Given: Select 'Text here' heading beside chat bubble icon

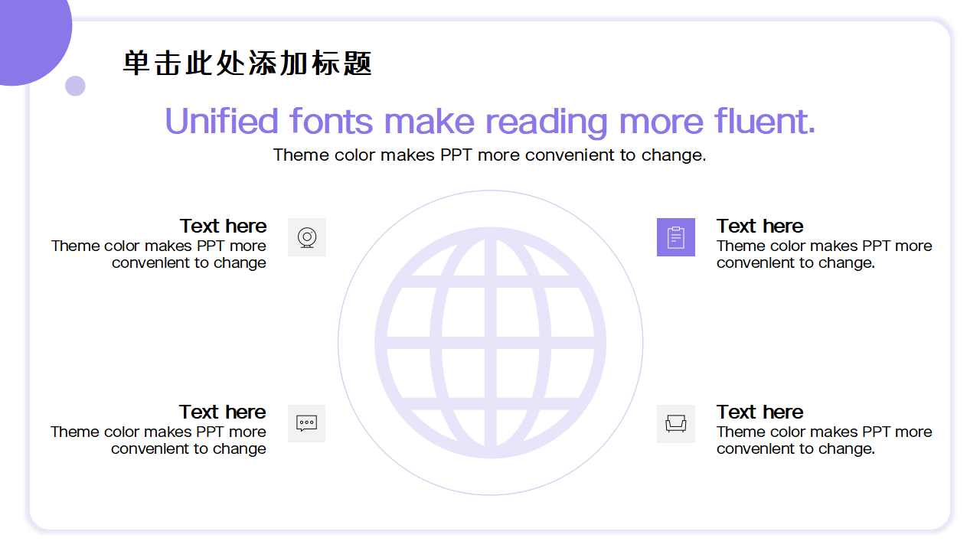Looking at the screenshot, I should click(x=223, y=412).
